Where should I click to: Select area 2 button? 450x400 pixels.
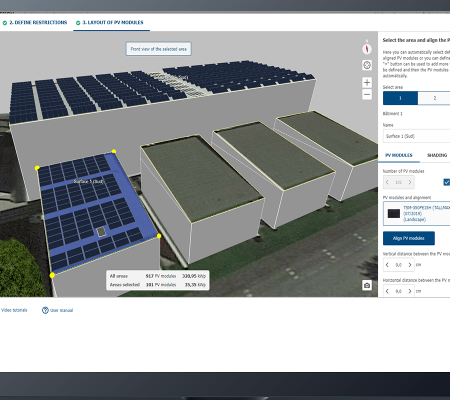click(x=434, y=98)
